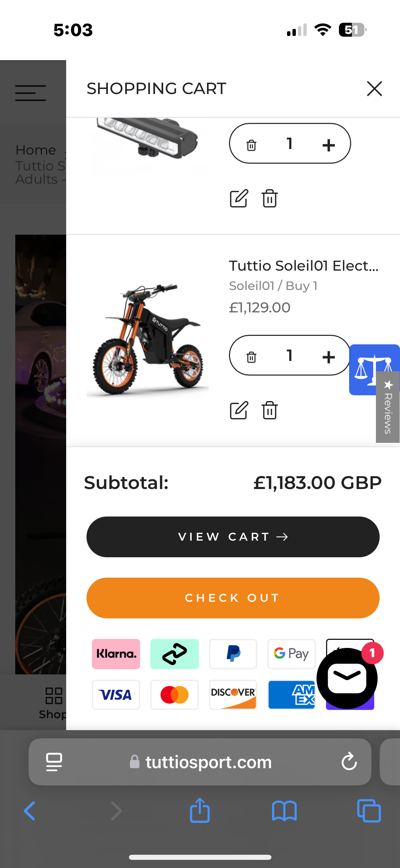Remove the light accessory using the large trash icon
The image size is (400, 868).
[270, 198]
